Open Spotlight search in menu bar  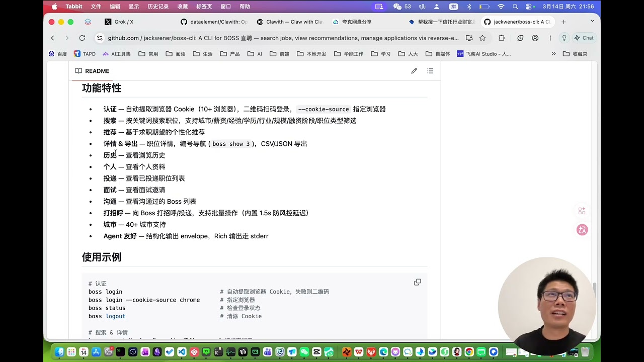[x=515, y=7]
